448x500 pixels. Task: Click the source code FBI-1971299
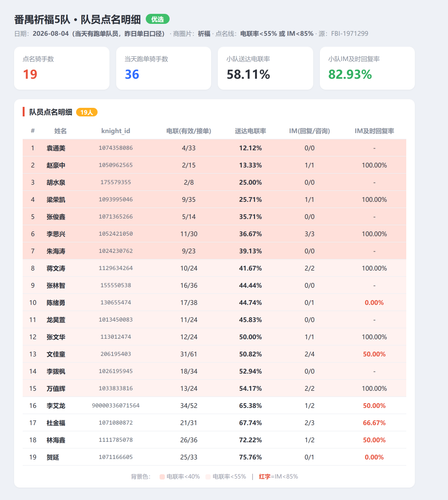click(x=350, y=34)
